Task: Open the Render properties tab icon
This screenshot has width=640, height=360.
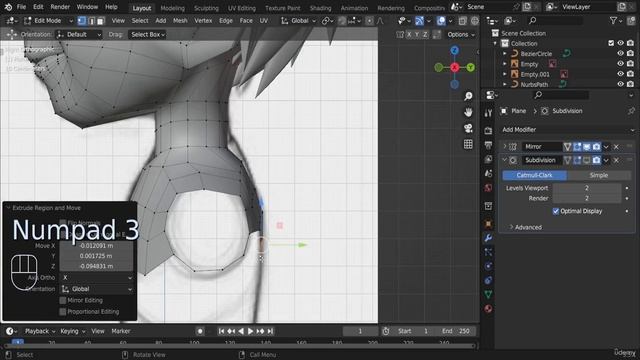Action: point(488,131)
